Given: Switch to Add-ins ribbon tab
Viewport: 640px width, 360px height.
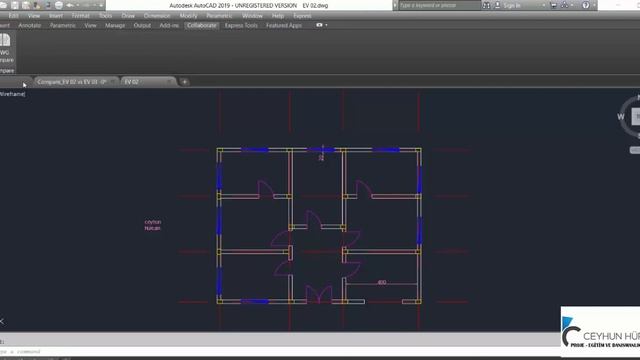Looking at the screenshot, I should pyautogui.click(x=169, y=25).
